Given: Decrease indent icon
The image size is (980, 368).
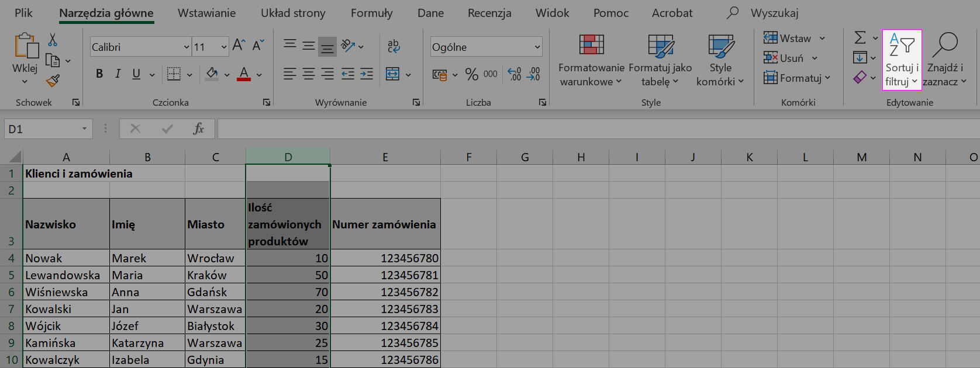Looking at the screenshot, I should pyautogui.click(x=347, y=74).
